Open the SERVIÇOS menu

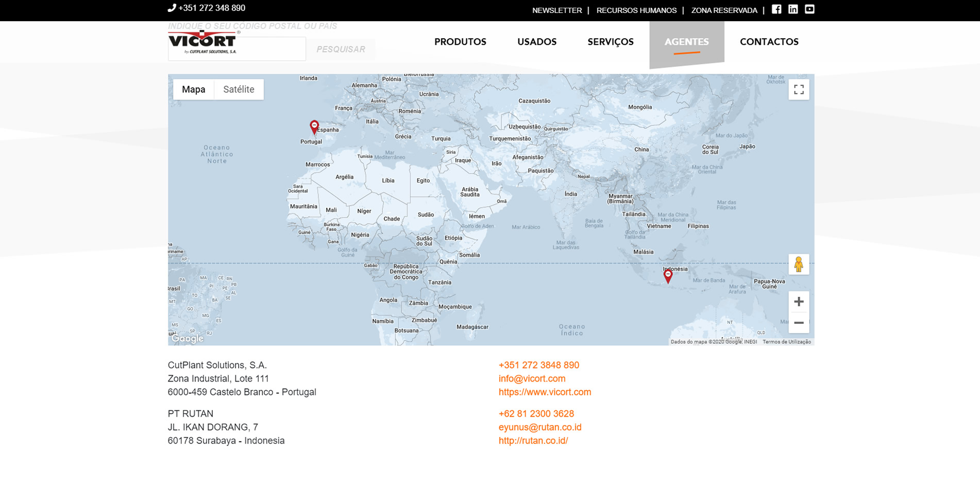coord(611,42)
